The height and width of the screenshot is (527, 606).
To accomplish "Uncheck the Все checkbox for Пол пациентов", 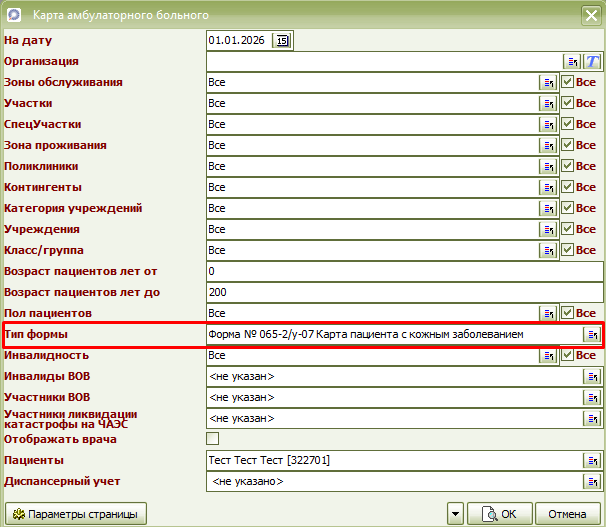I will coord(567,313).
